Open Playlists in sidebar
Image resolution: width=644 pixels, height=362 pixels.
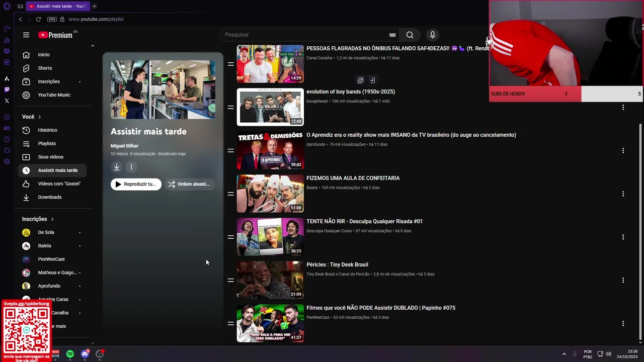[x=52, y=143]
